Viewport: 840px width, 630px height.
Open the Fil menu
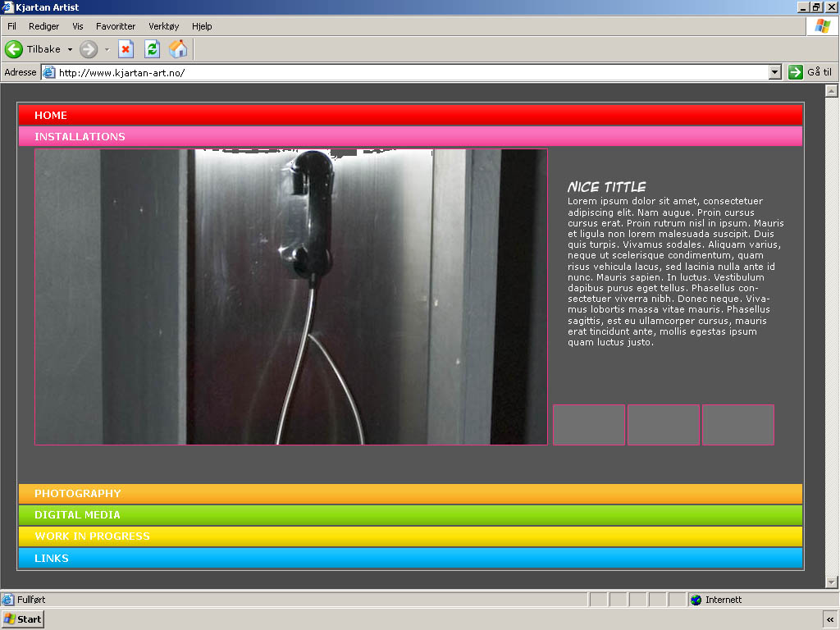pos(11,26)
